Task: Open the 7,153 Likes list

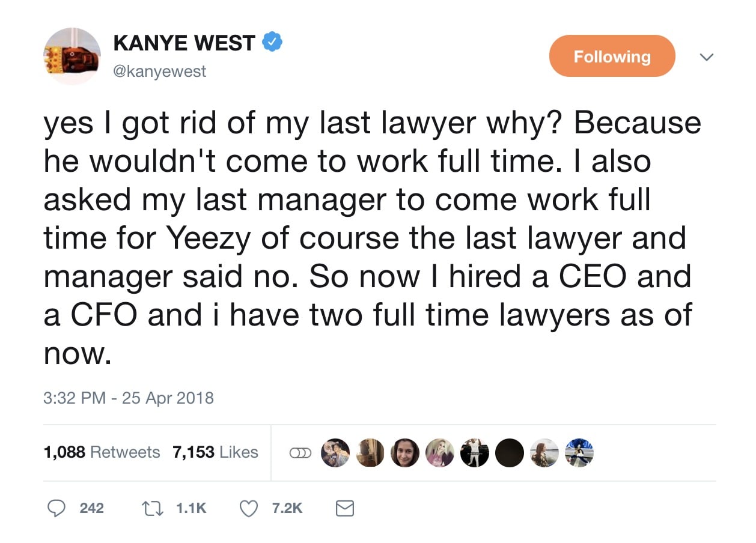Action: click(x=215, y=452)
